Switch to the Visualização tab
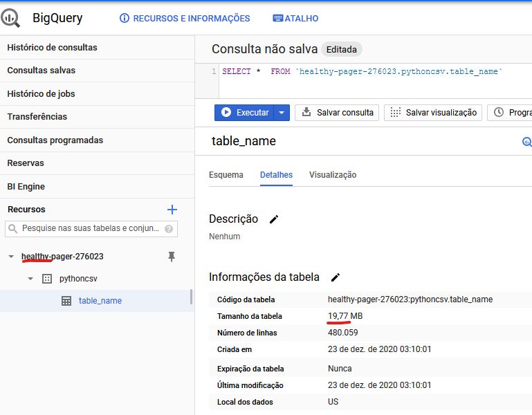 click(x=333, y=175)
